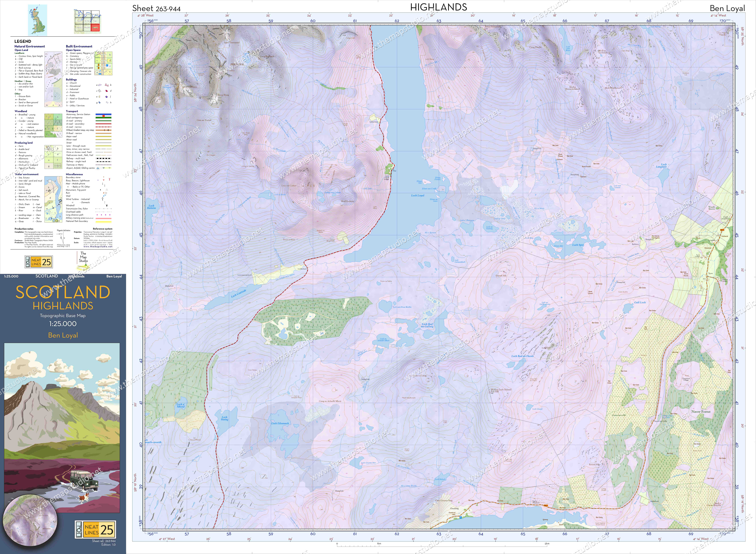756x554 pixels.
Task: Click the 'Gull Loch' label on the map
Action: [640, 302]
